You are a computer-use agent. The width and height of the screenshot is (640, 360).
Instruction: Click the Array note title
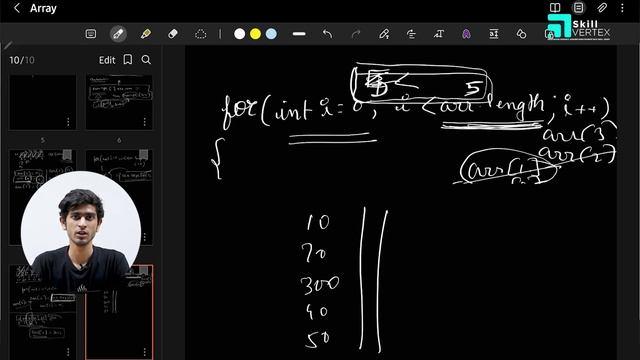coord(43,8)
